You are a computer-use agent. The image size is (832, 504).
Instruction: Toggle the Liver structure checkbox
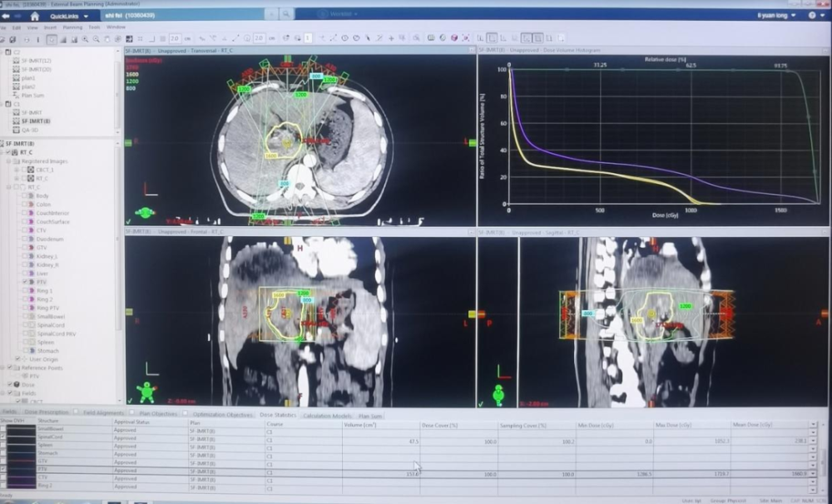coord(25,274)
